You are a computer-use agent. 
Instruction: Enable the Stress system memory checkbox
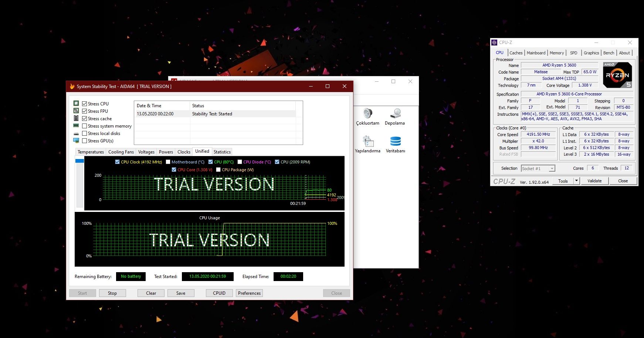[85, 126]
